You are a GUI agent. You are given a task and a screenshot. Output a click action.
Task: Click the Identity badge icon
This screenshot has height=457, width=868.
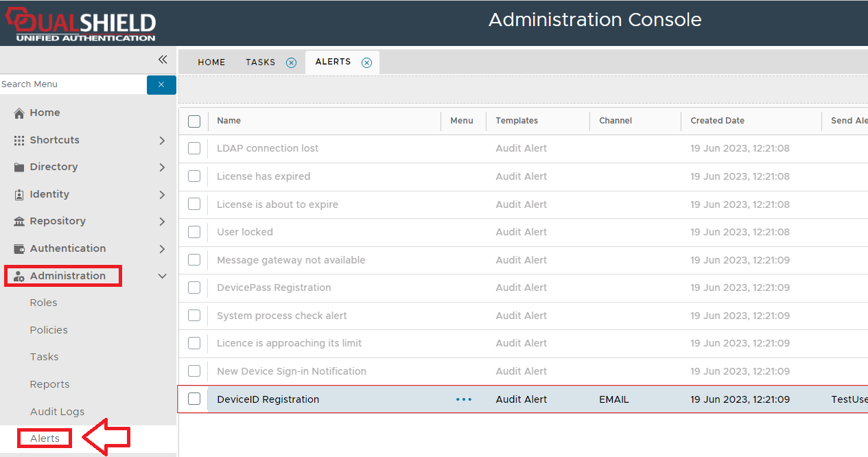coord(19,195)
